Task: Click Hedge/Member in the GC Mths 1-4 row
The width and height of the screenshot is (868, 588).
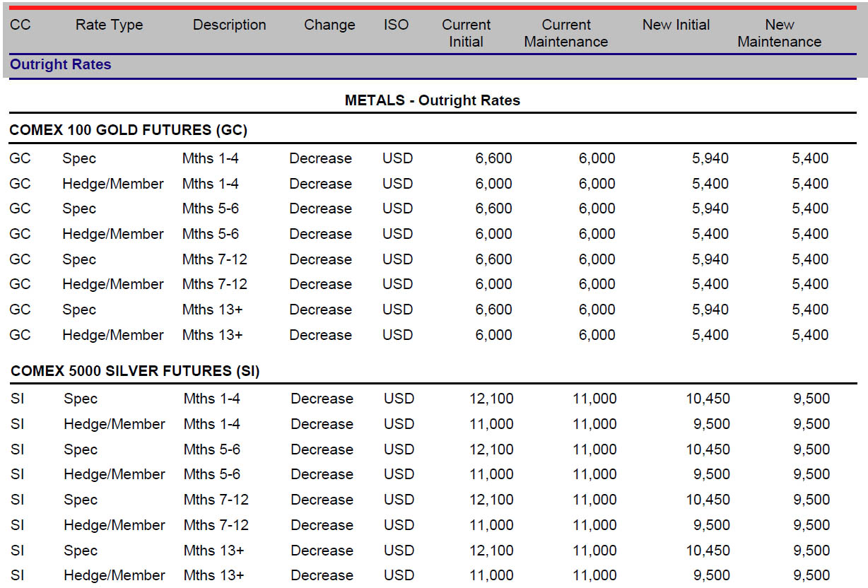Action: [113, 184]
